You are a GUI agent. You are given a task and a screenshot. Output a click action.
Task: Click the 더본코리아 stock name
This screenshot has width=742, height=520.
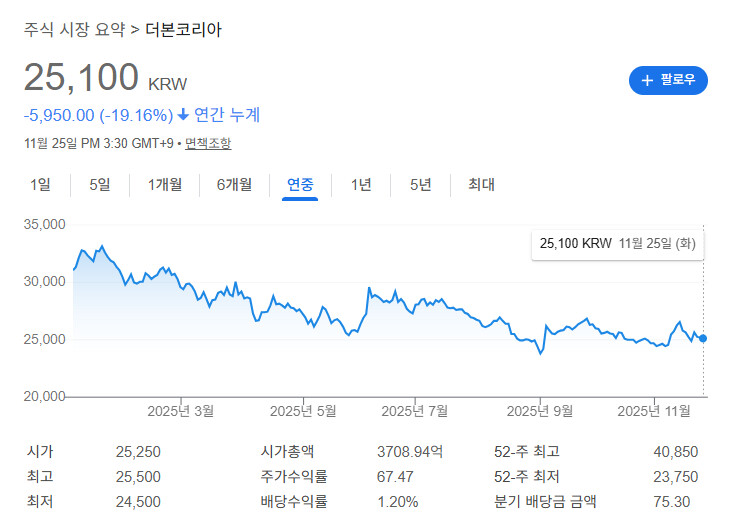coord(183,29)
